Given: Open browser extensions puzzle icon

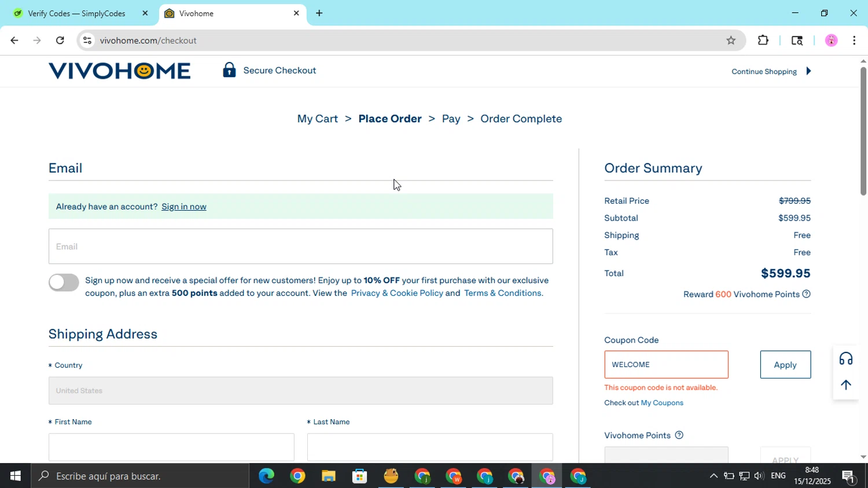Looking at the screenshot, I should (x=763, y=41).
